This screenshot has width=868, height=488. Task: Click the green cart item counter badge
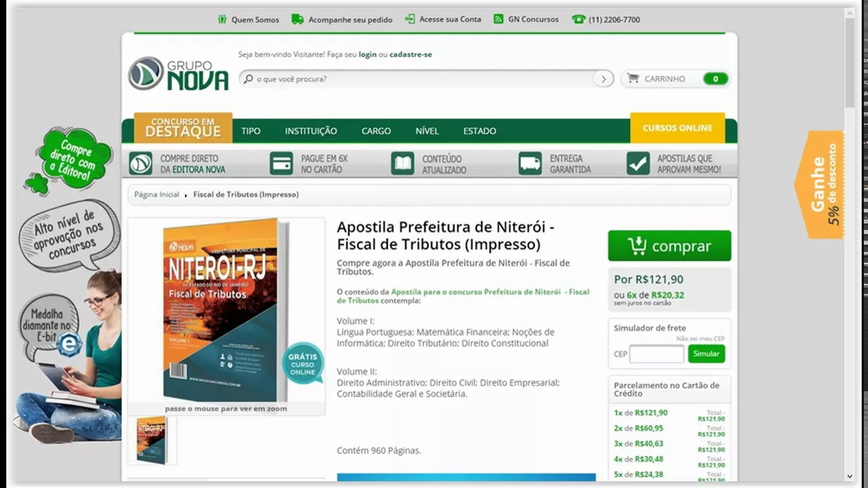click(x=715, y=79)
